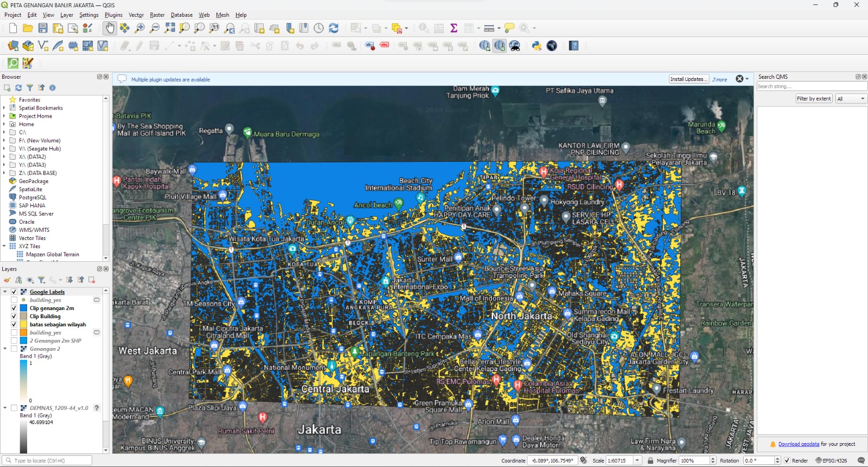Screen dimensions: 868x467
Task: Expand the XYZ Tiles browser node
Action: pyautogui.click(x=4, y=247)
